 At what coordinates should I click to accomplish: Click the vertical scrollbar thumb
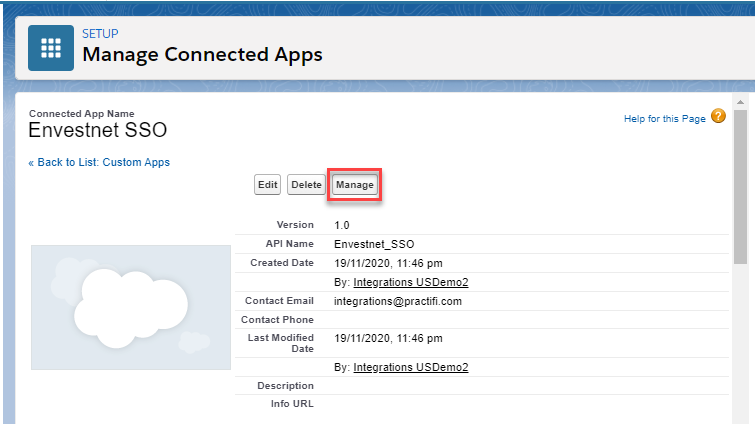pyautogui.click(x=740, y=187)
